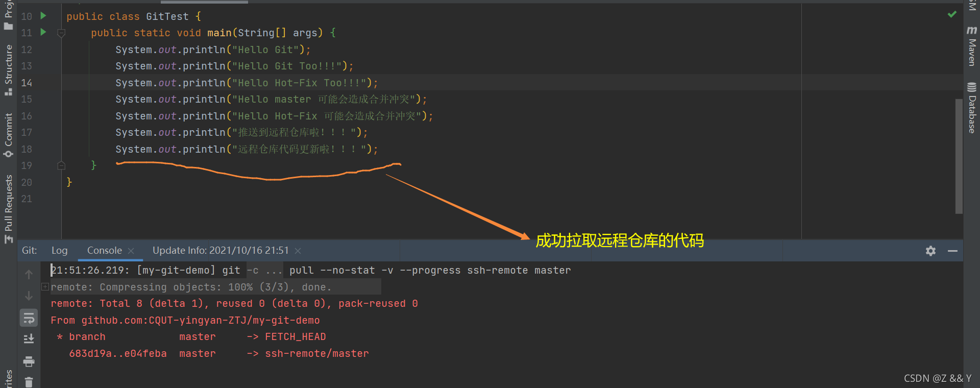The image size is (980, 388).
Task: Click the "Hello Git" string on line 12
Action: tap(265, 50)
